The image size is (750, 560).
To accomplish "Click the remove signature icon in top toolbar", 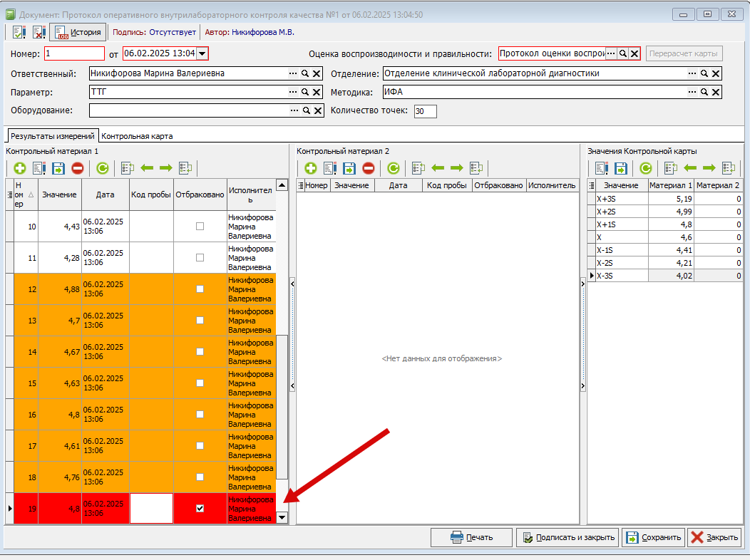I will point(39,33).
